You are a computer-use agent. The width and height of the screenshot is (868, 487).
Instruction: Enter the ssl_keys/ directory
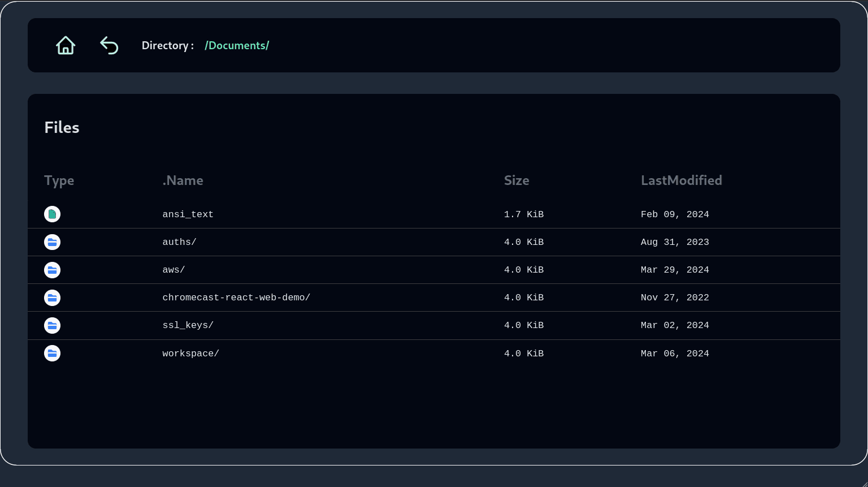(188, 325)
